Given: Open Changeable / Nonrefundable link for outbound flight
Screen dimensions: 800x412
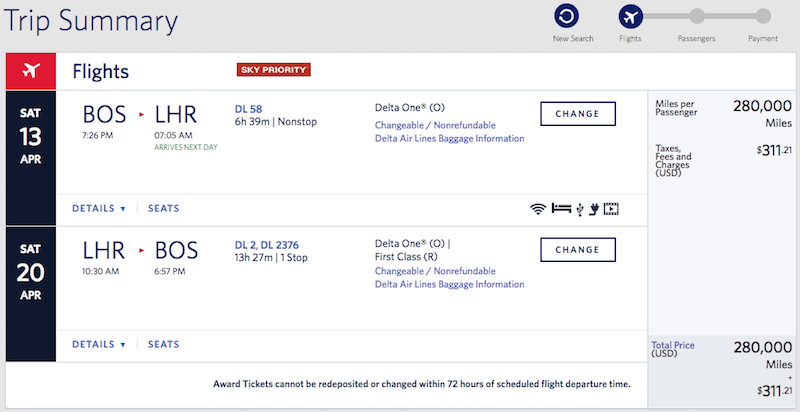Looking at the screenshot, I should [435, 125].
